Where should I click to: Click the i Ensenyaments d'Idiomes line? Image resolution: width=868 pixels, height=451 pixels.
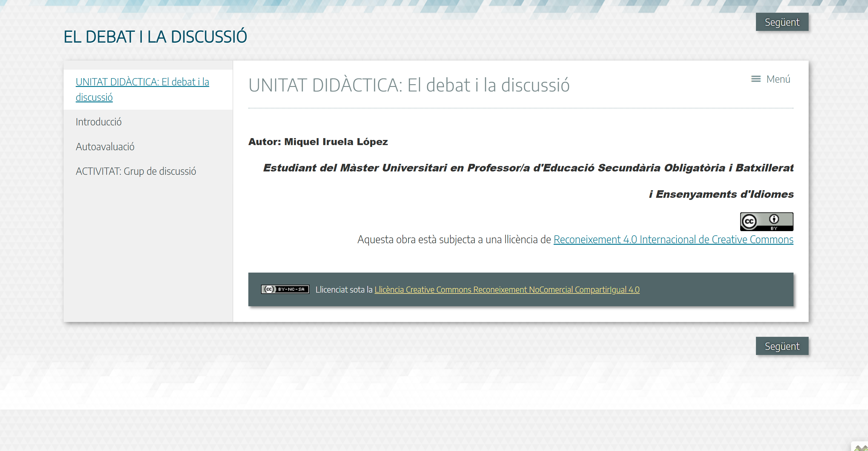click(721, 194)
